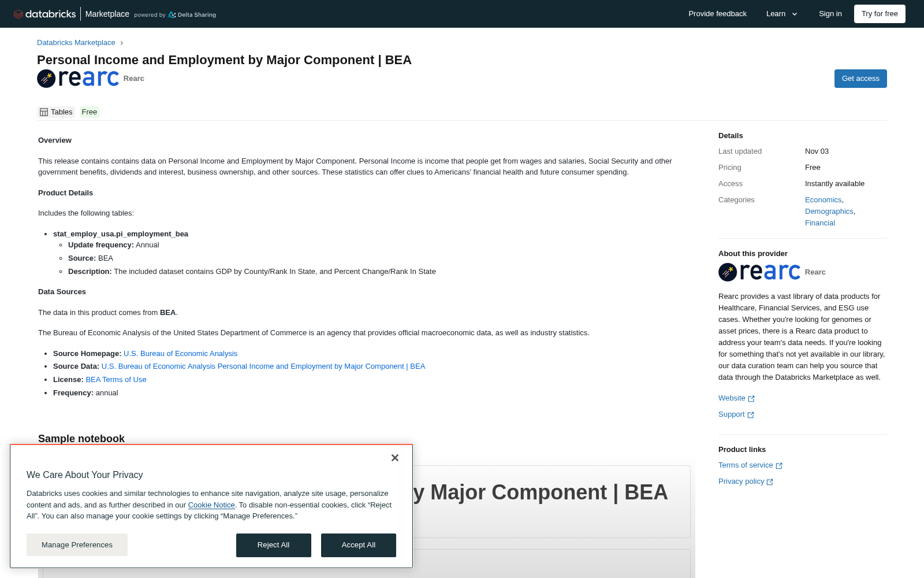Open the Source Data BEA Personal Income link
Image resolution: width=924 pixels, height=578 pixels.
pyautogui.click(x=263, y=366)
